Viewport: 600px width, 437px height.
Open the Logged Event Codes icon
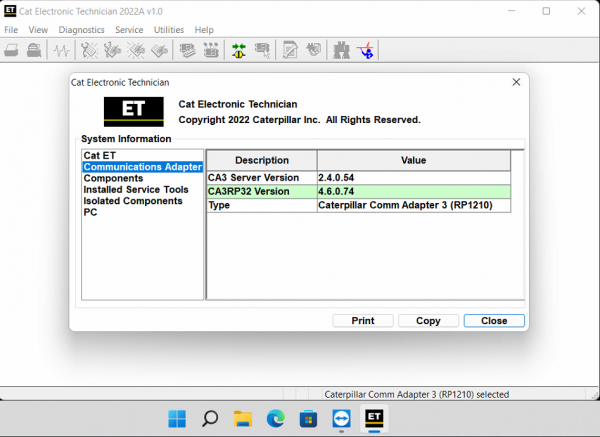click(159, 50)
